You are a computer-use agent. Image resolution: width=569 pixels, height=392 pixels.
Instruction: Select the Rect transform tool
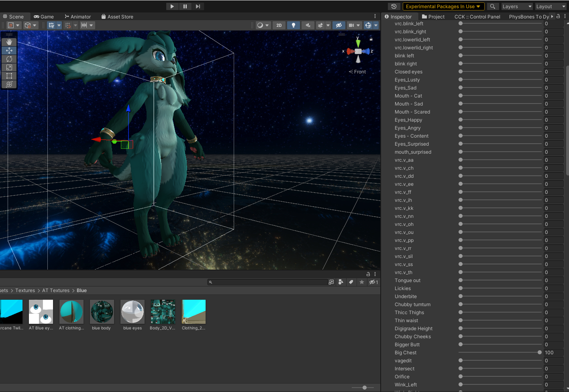coord(9,76)
